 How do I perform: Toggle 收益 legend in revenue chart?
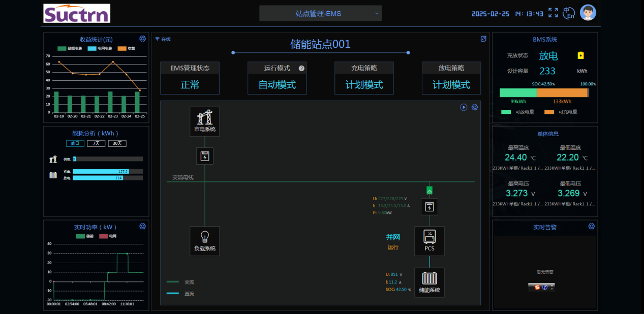[126, 48]
